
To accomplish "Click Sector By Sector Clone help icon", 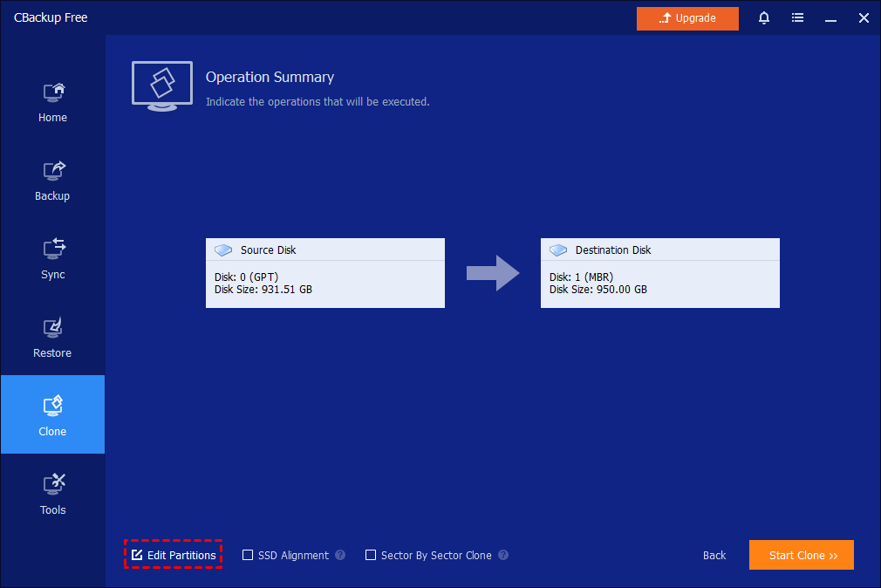I will (x=503, y=555).
